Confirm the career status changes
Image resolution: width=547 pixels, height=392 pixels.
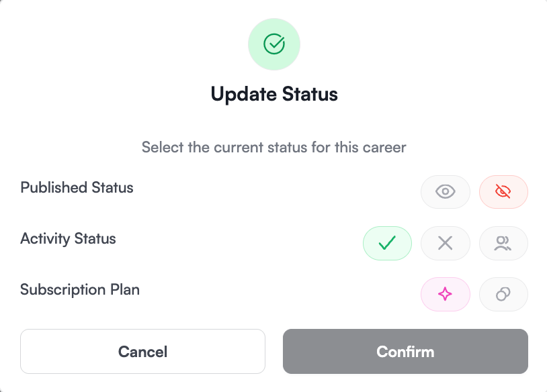point(405,351)
